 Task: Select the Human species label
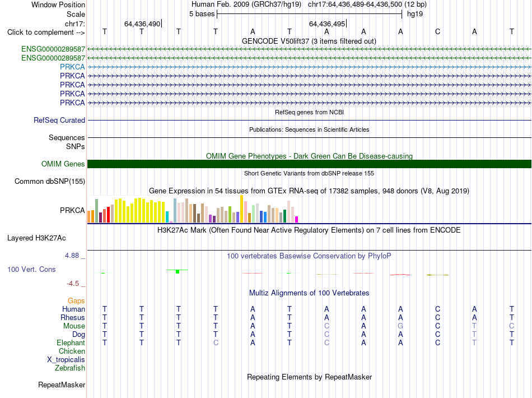click(73, 309)
